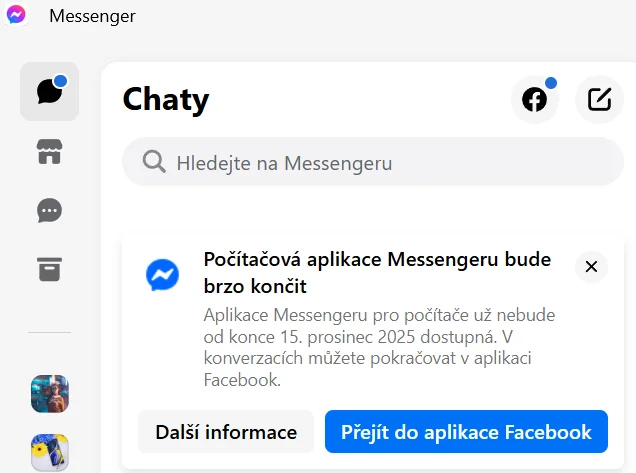Dismiss the Messenger shutdown banner
The width and height of the screenshot is (636, 473).
(x=591, y=267)
